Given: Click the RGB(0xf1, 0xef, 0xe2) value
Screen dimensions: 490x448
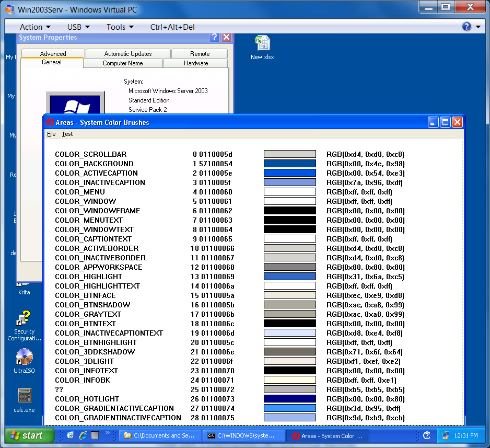Looking at the screenshot, I should click(x=364, y=361).
